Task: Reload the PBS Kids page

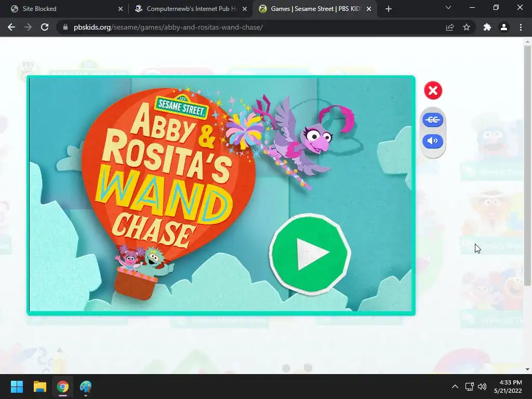Action: point(45,27)
